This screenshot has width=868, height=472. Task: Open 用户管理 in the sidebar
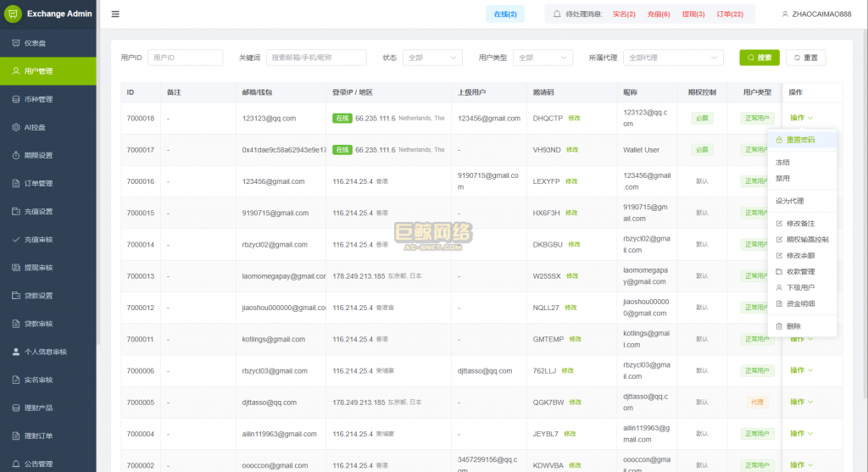(48, 71)
